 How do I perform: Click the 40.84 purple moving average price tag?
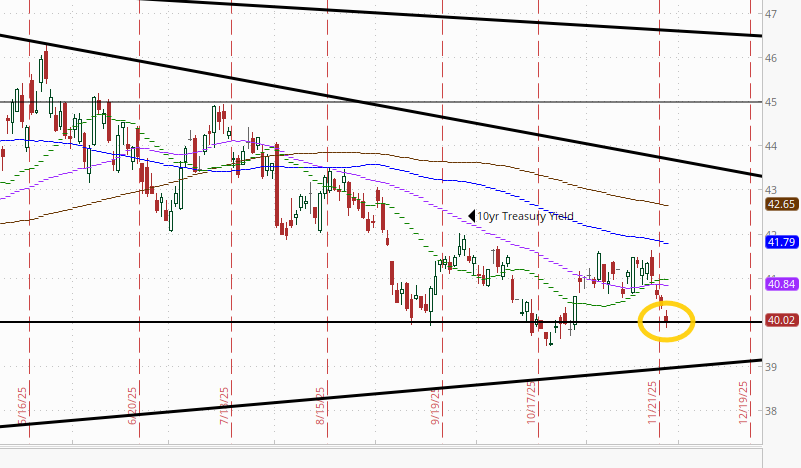(782, 284)
